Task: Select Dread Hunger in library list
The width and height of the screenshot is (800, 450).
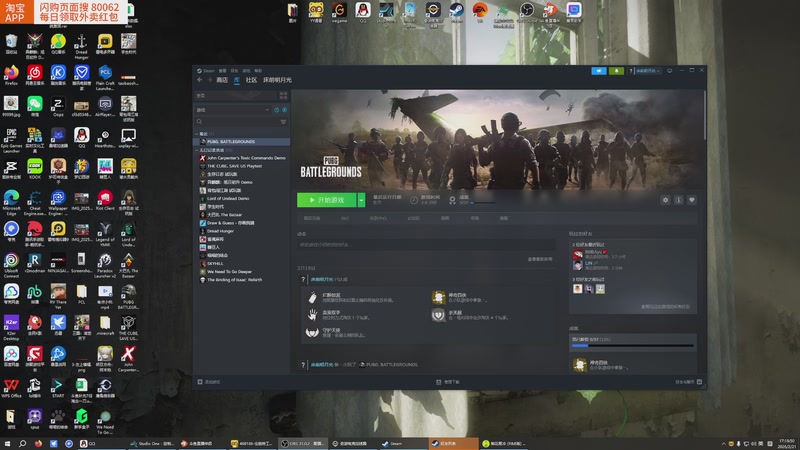Action: coord(242,231)
